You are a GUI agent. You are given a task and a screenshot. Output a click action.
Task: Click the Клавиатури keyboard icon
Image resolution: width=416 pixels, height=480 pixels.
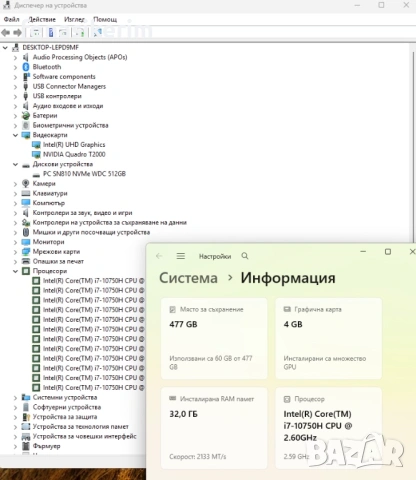pyautogui.click(x=26, y=193)
